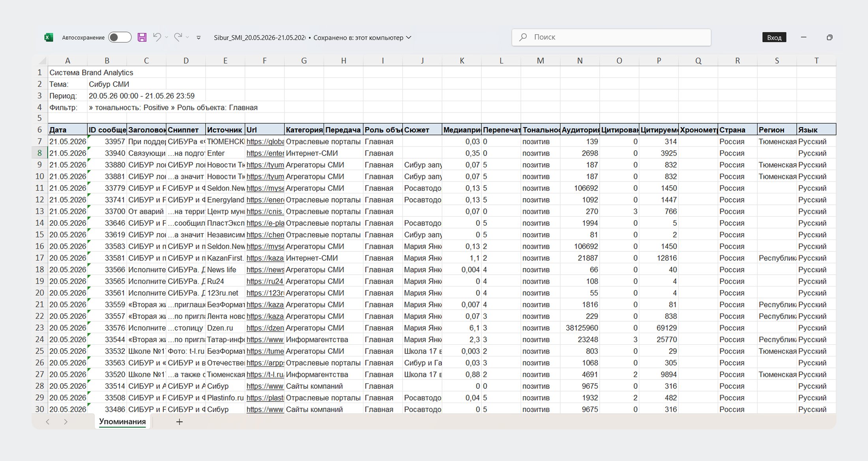
Task: Select row 23 header number
Action: click(39, 328)
